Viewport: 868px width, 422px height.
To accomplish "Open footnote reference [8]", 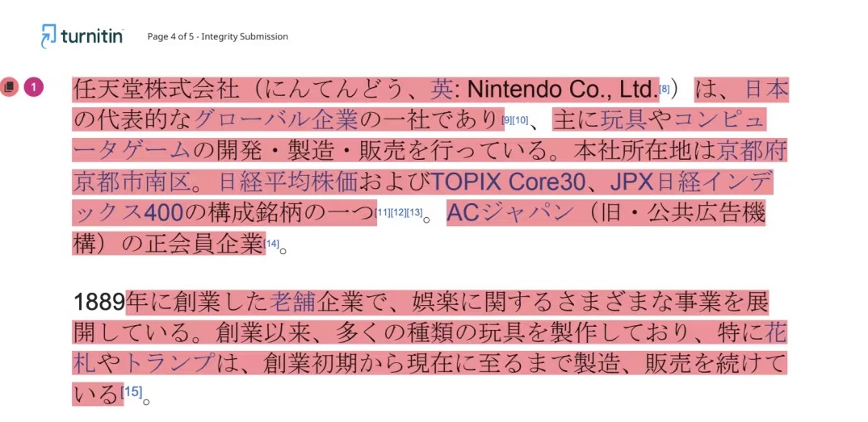I will point(665,89).
